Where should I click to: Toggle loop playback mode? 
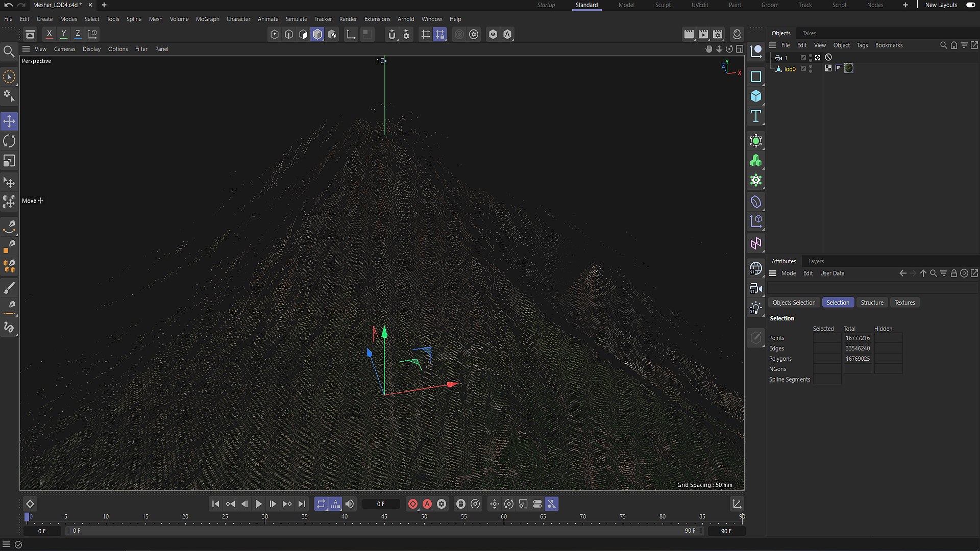[x=321, y=504]
